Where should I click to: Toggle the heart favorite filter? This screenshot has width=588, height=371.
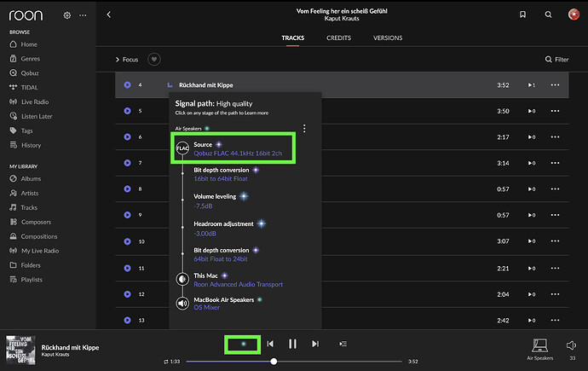(x=154, y=60)
